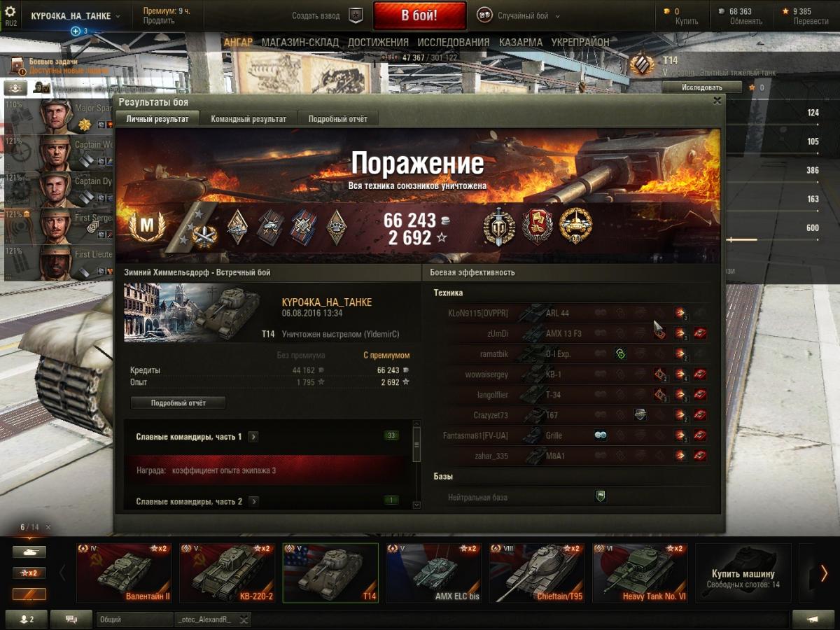
Task: Click the Create Platoon shield icon
Action: (x=356, y=15)
